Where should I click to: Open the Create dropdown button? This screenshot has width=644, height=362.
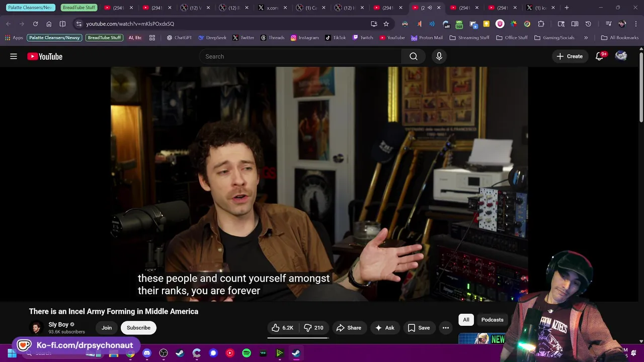tap(570, 56)
